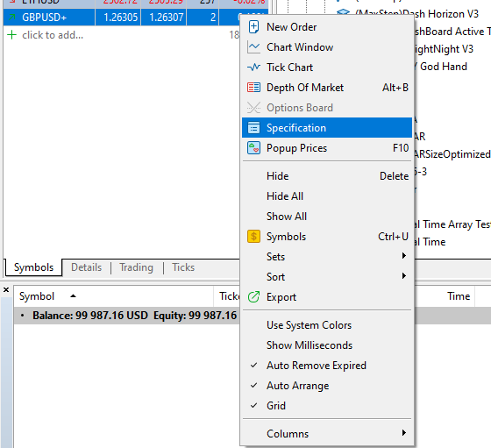The width and height of the screenshot is (491, 448).
Task: Toggle Auto Remove Expired option
Action: [326, 366]
